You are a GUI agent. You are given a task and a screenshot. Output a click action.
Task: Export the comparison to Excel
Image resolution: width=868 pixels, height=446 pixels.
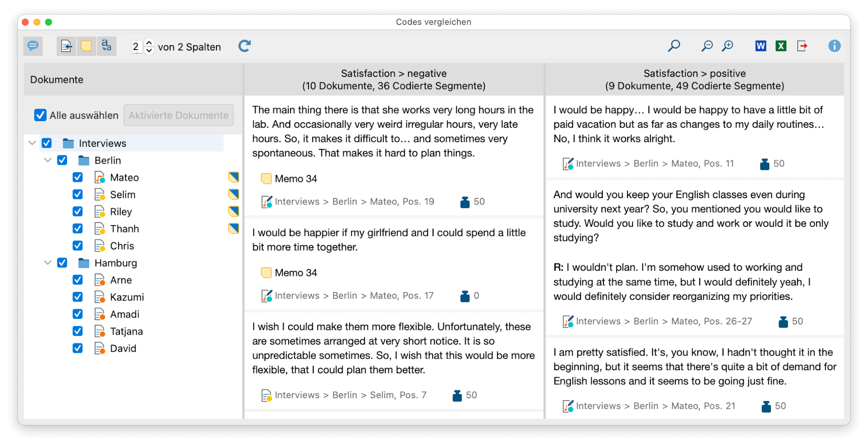(x=781, y=46)
